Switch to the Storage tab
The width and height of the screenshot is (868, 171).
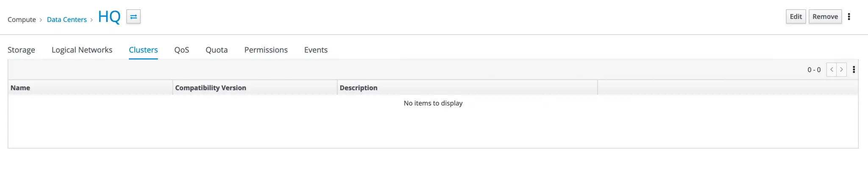21,50
